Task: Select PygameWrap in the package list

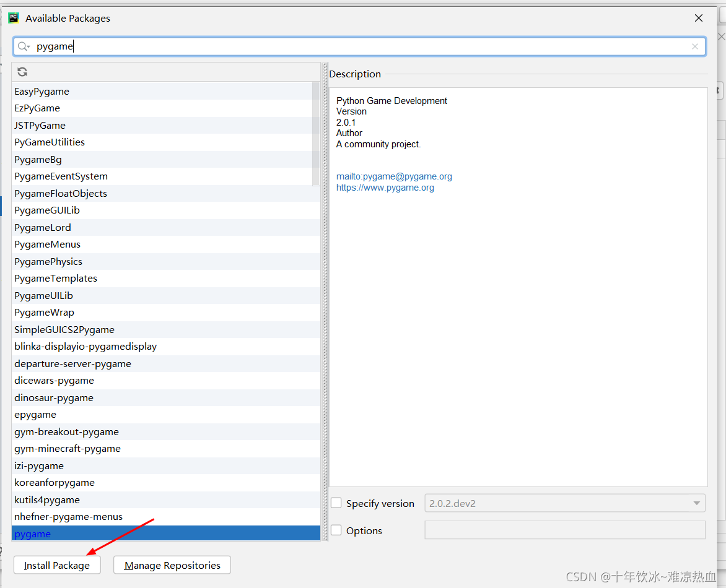Action: point(166,313)
